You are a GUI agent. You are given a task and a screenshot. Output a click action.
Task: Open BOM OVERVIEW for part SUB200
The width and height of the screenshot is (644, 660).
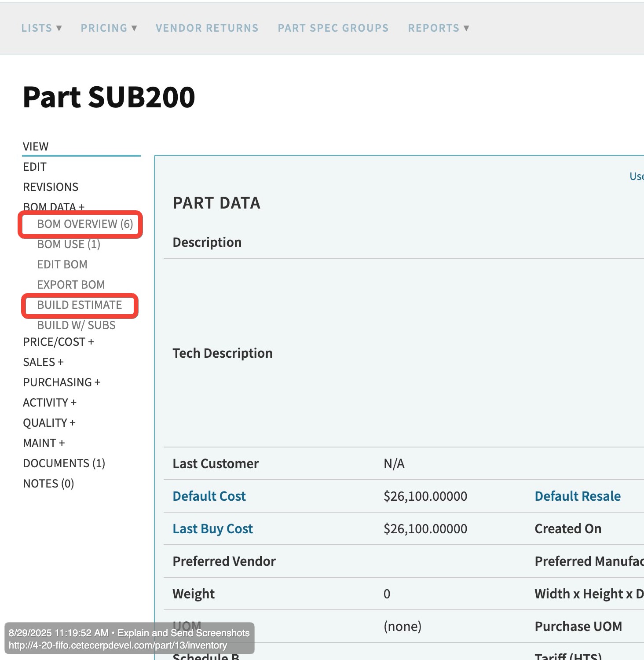84,224
